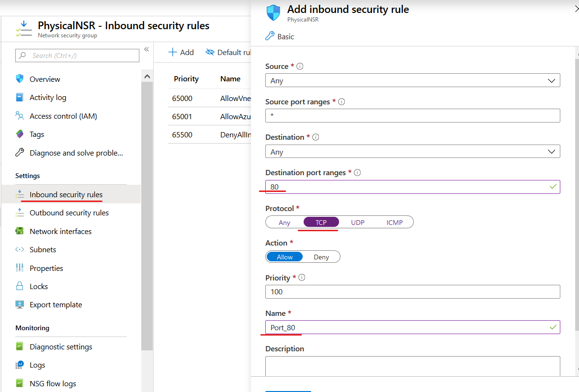Screen dimensions: 579x392
Task: Click the Logs icon
Action: [20, 365]
